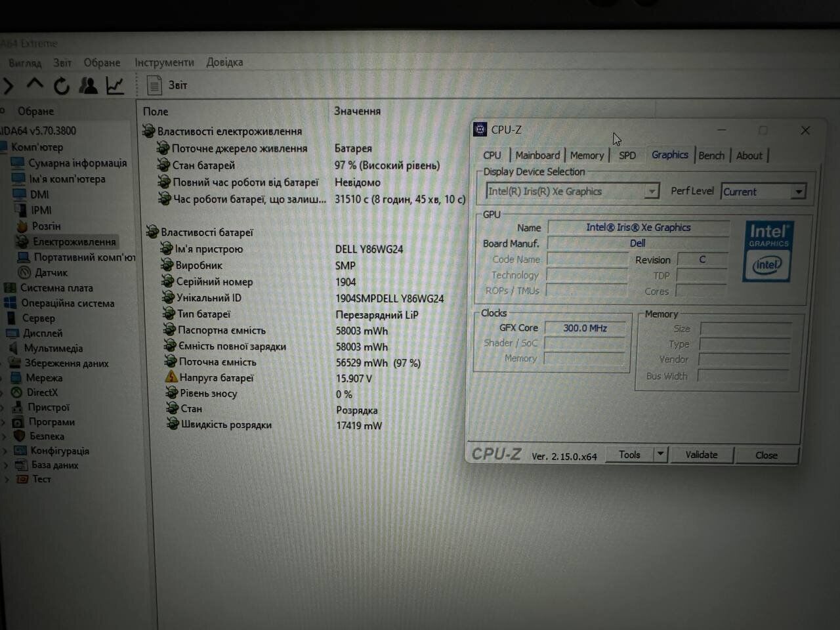Open the Tools dropdown arrow
Viewport: 840px width, 630px height.
(x=661, y=454)
